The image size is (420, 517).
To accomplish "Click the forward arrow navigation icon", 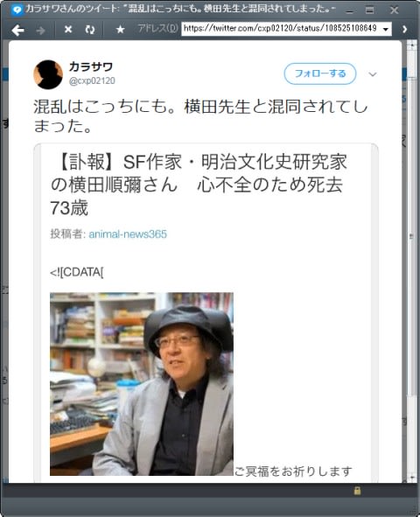I will 40,31.
